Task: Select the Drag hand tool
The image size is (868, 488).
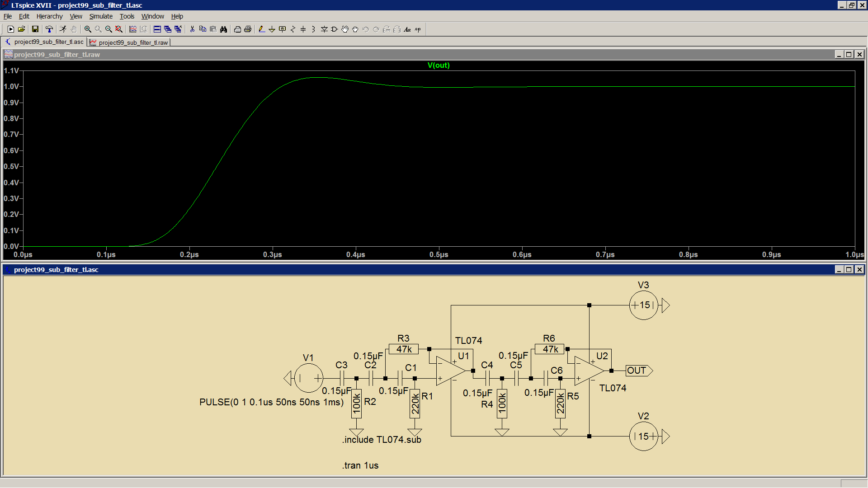Action: 355,29
